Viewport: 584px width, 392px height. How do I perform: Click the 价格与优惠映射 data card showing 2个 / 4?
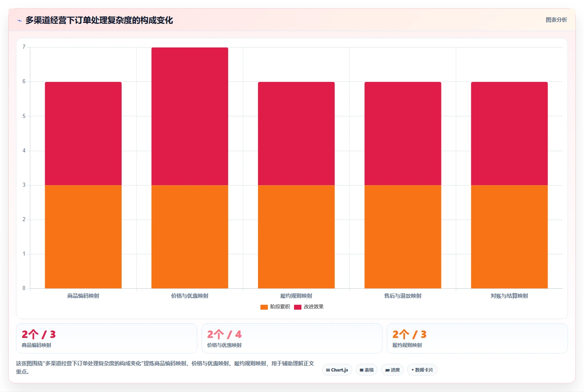click(x=292, y=338)
